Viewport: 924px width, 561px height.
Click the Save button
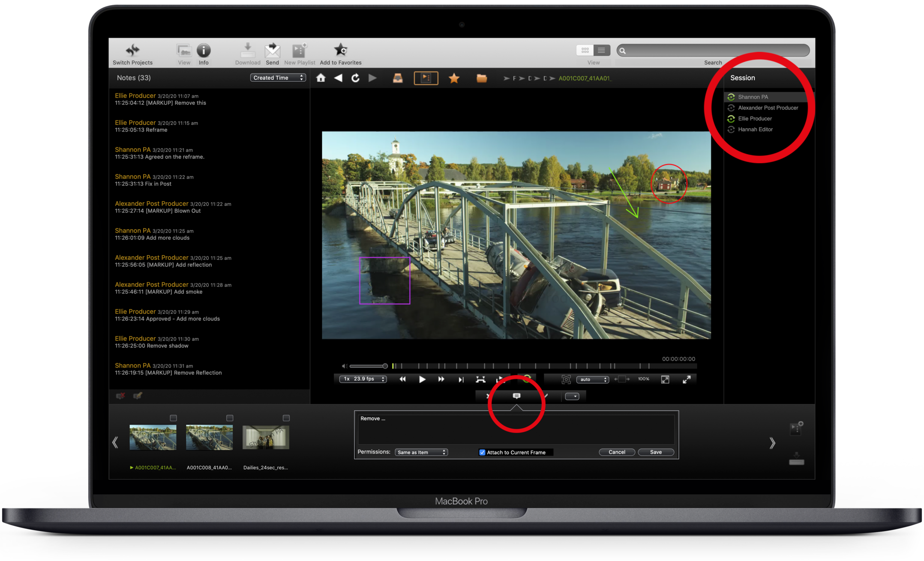(x=655, y=452)
